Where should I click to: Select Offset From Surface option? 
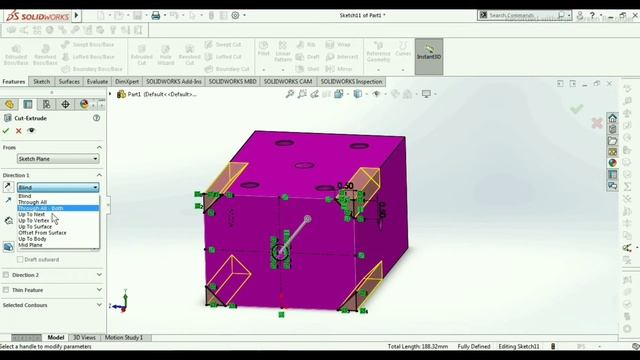(x=58, y=233)
